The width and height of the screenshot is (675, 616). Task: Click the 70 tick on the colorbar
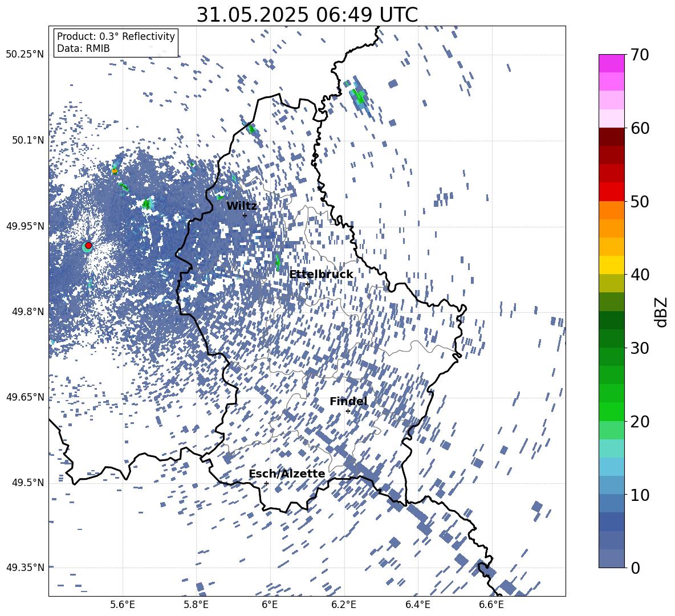[639, 55]
